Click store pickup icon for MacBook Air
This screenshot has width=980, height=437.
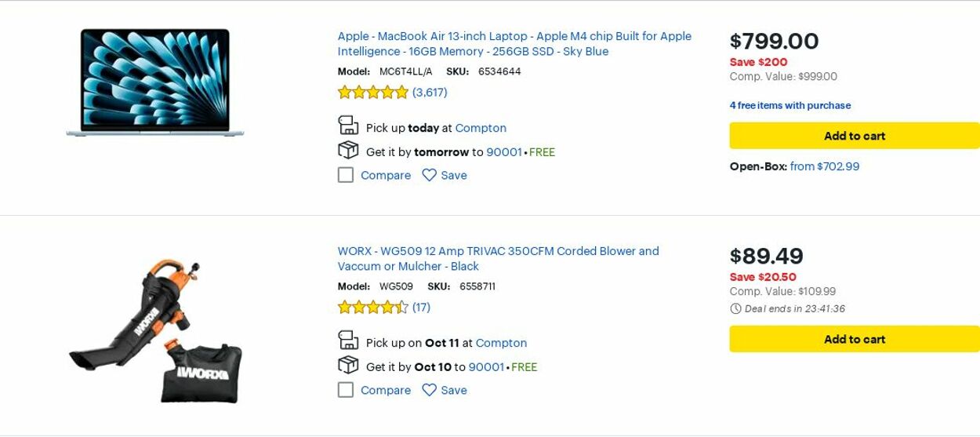[348, 126]
